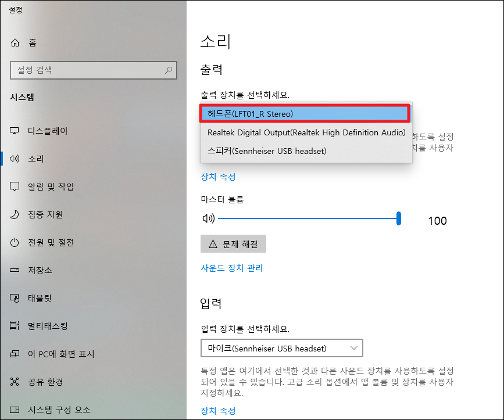Mute using master volume speaker icon
This screenshot has height=420, width=504.
pos(208,218)
